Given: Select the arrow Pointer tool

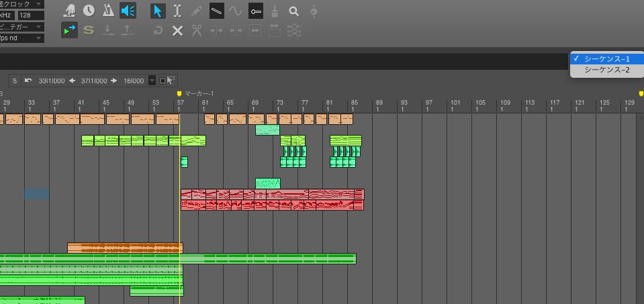Looking at the screenshot, I should [x=158, y=11].
